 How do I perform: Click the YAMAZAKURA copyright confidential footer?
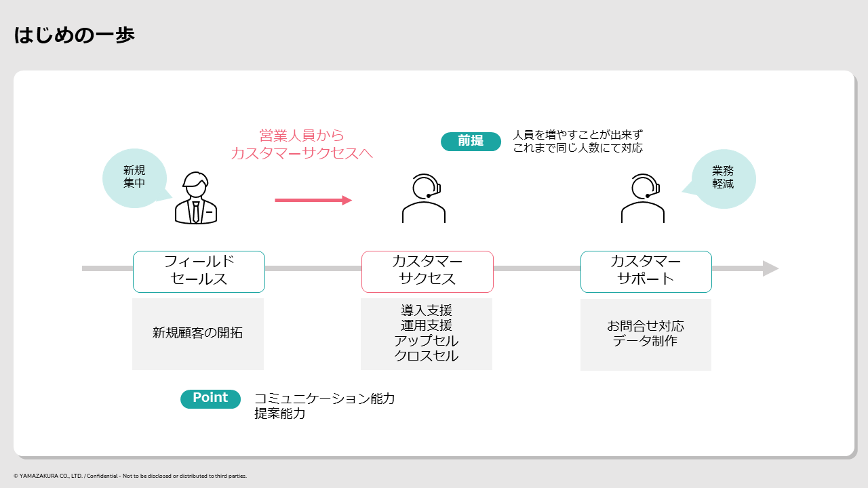(x=130, y=476)
